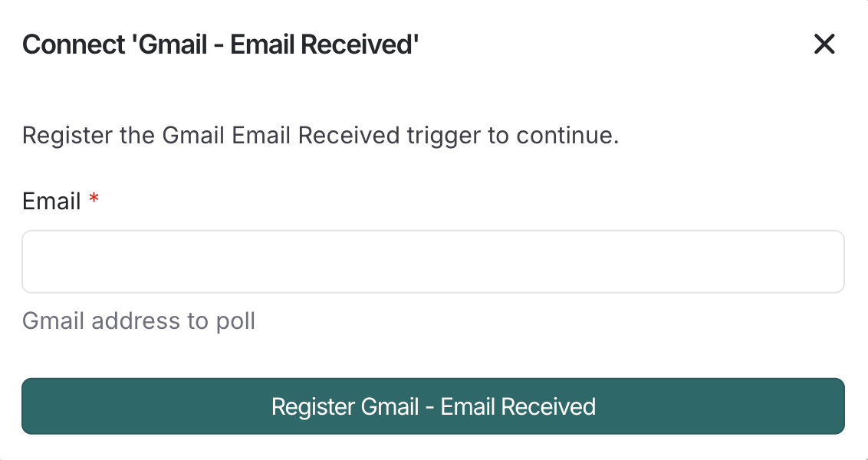Click the asterisk beside the Email label

point(94,201)
